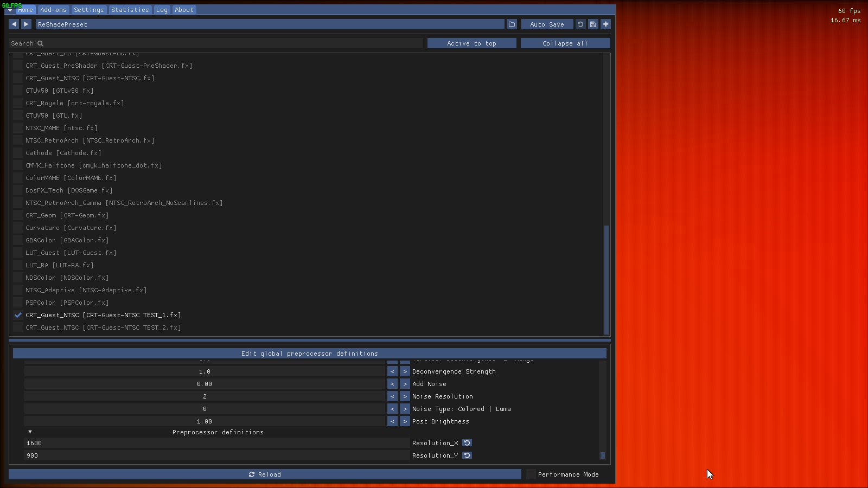The width and height of the screenshot is (868, 488).
Task: Select the LUT_RA [LUT-RA.fx] row
Action: (60, 265)
